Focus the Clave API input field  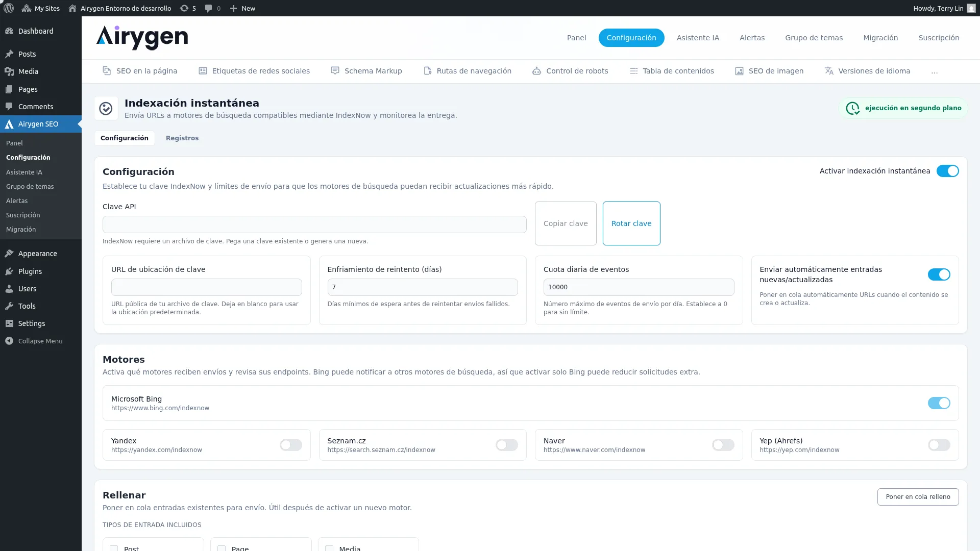pos(314,224)
